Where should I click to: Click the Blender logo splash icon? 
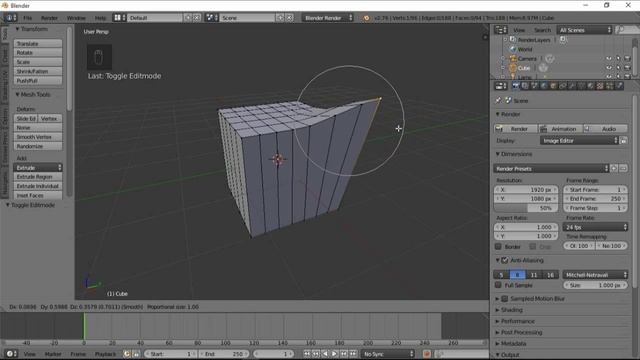click(366, 18)
